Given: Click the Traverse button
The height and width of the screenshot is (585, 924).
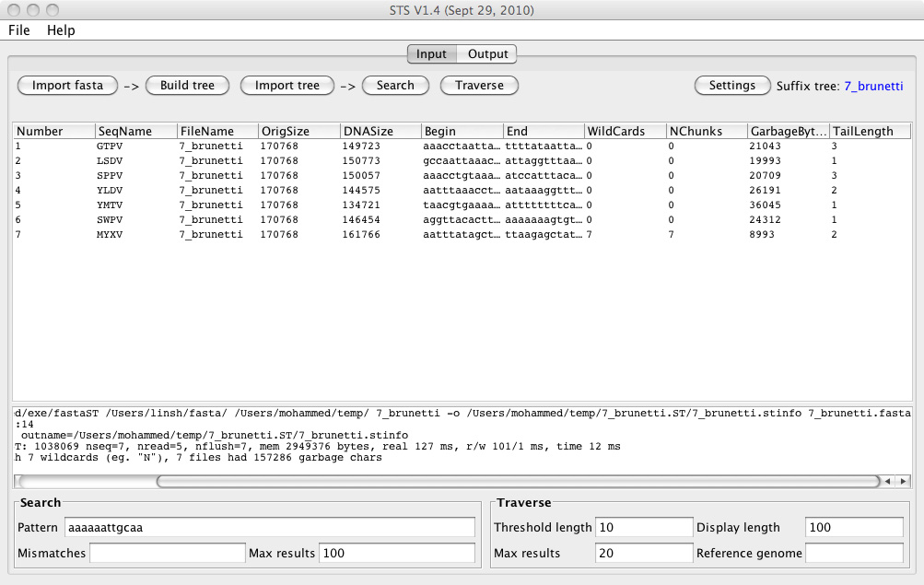Looking at the screenshot, I should click(x=480, y=86).
